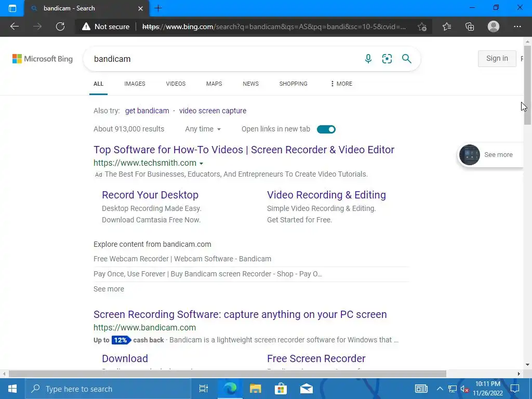The height and width of the screenshot is (399, 532).
Task: Click Microsoft Edge taskbar icon
Action: (230, 389)
